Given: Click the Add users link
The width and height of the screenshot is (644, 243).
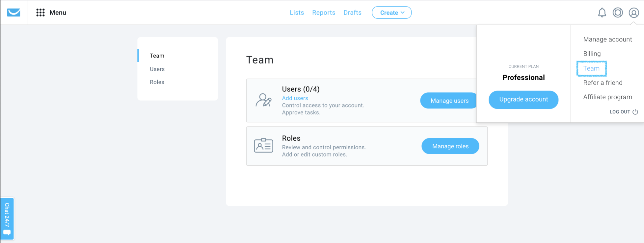Looking at the screenshot, I should [295, 98].
